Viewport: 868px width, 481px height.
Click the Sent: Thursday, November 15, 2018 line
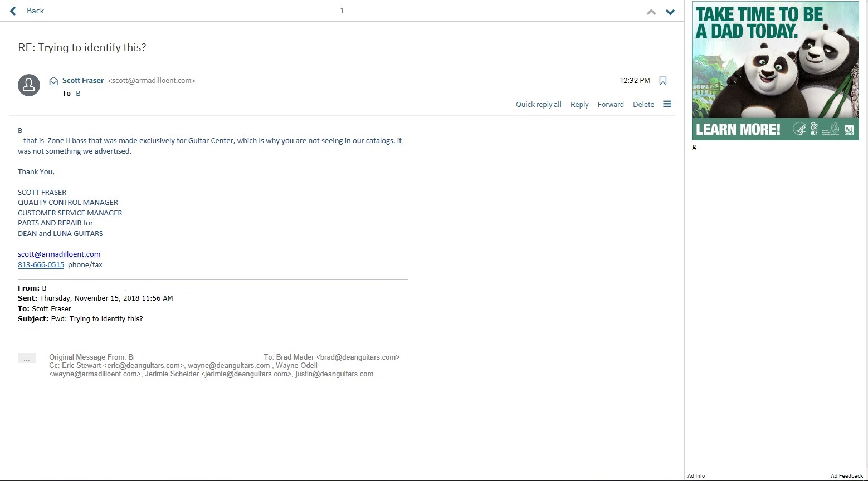coord(95,298)
